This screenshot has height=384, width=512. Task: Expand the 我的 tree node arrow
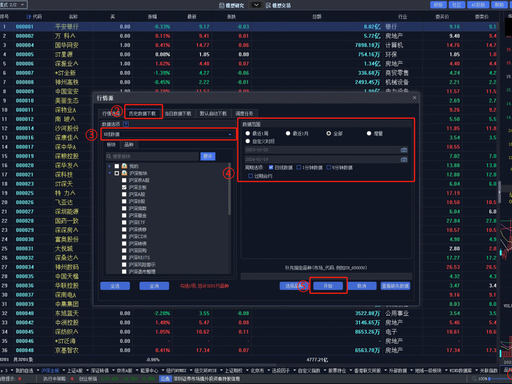(109, 166)
